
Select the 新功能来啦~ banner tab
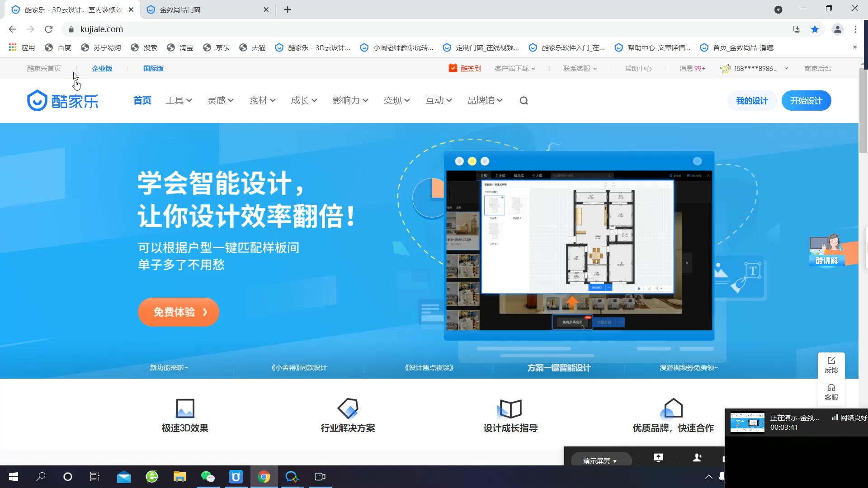click(169, 368)
